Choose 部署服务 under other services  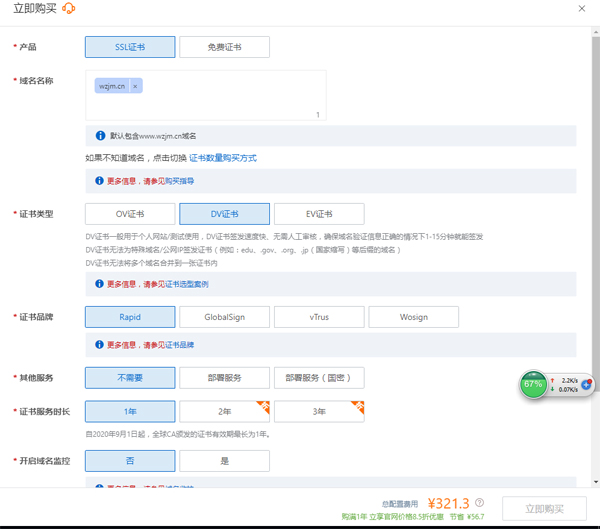tap(224, 378)
